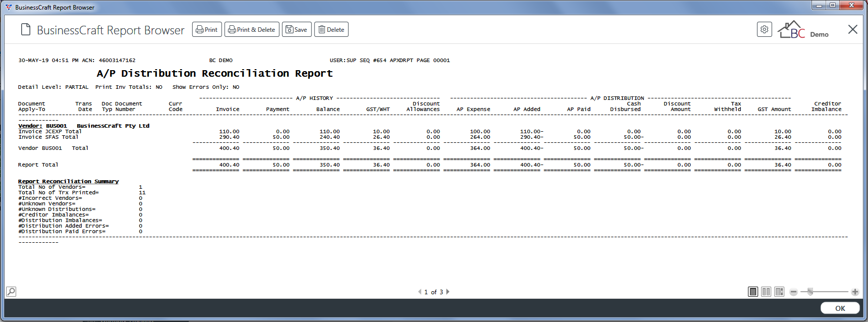Switch to page view with scroll pane
The image size is (868, 322).
779,292
